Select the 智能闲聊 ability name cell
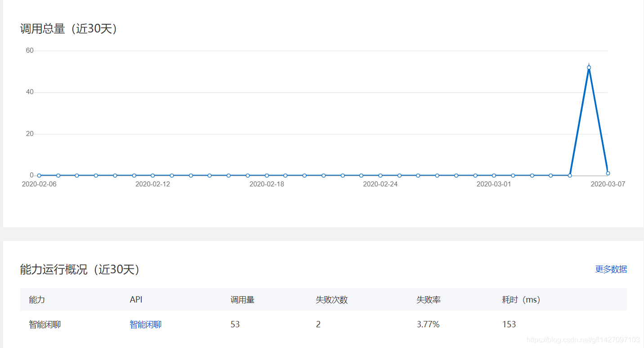This screenshot has width=644, height=348. coord(45,324)
